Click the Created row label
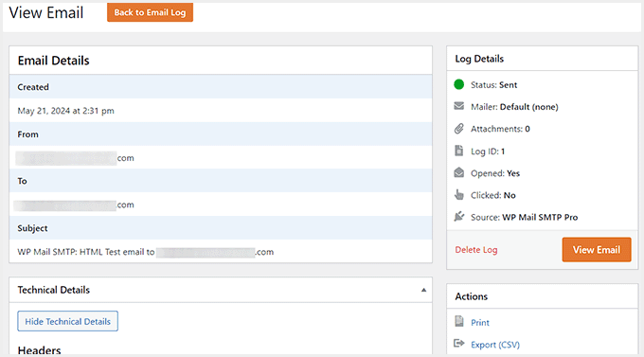Viewport: 644px width, 357px height. click(x=33, y=87)
